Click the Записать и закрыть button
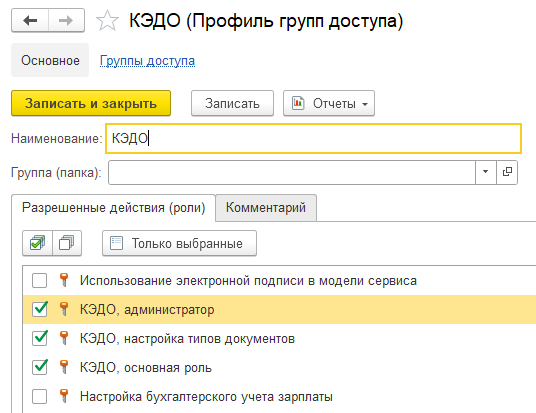 click(x=91, y=103)
